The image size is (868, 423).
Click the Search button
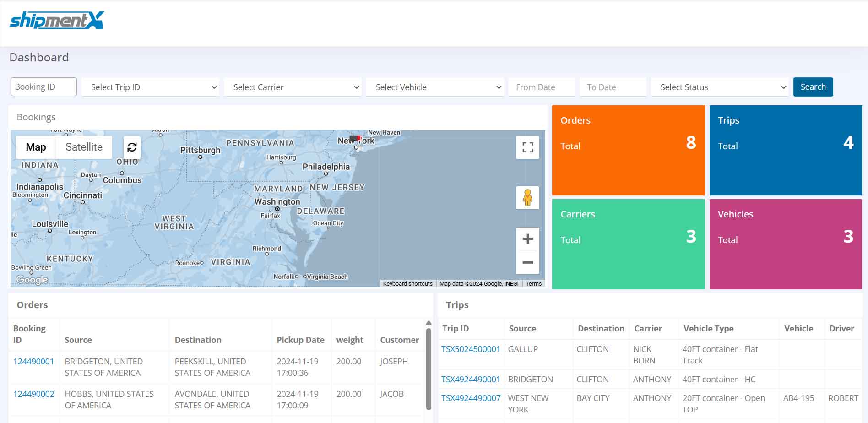point(813,87)
